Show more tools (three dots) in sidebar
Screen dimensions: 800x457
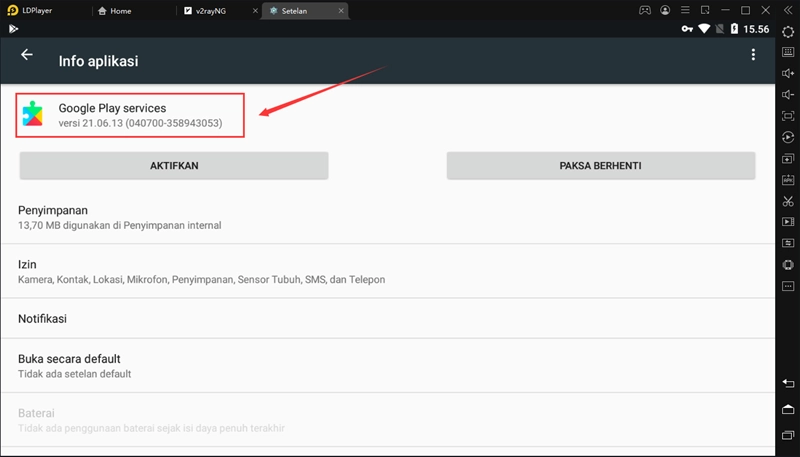[x=788, y=286]
